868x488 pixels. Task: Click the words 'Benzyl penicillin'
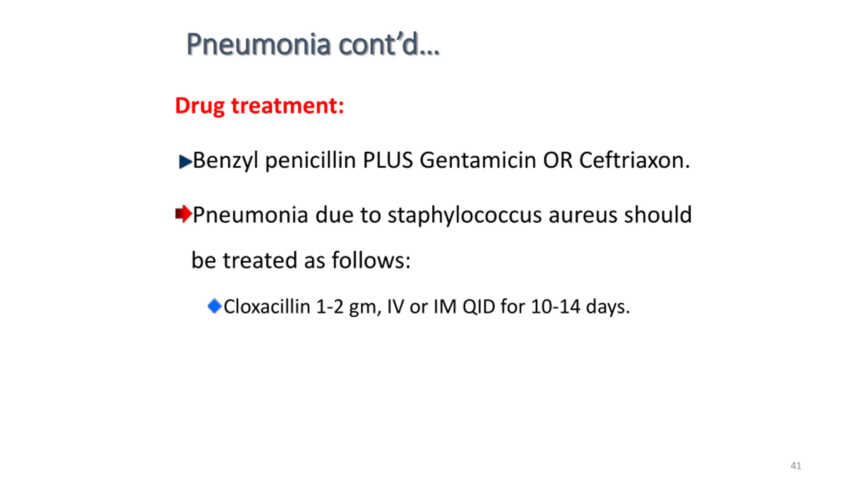pyautogui.click(x=274, y=160)
